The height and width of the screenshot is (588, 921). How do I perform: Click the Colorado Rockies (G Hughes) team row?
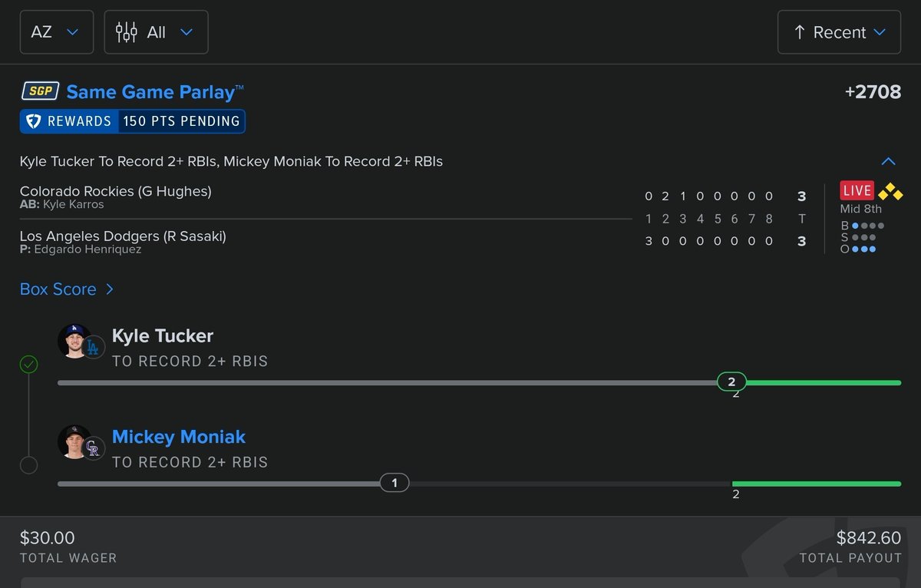116,191
